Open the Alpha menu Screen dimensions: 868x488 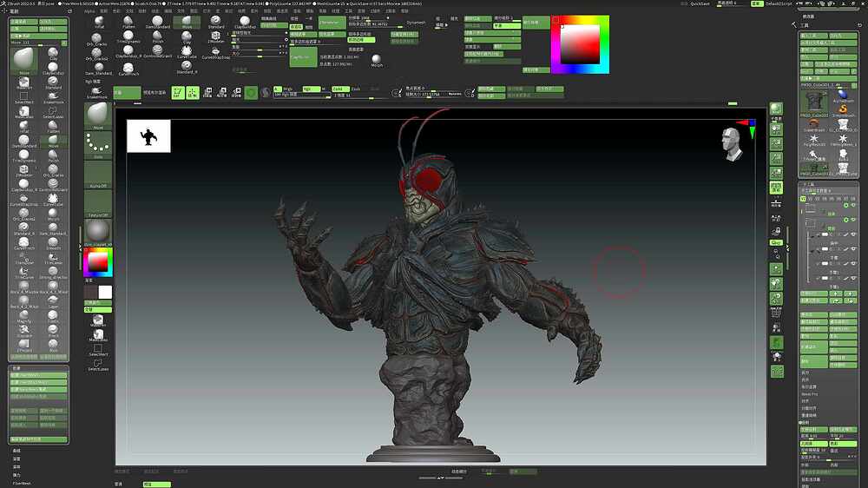tap(89, 10)
